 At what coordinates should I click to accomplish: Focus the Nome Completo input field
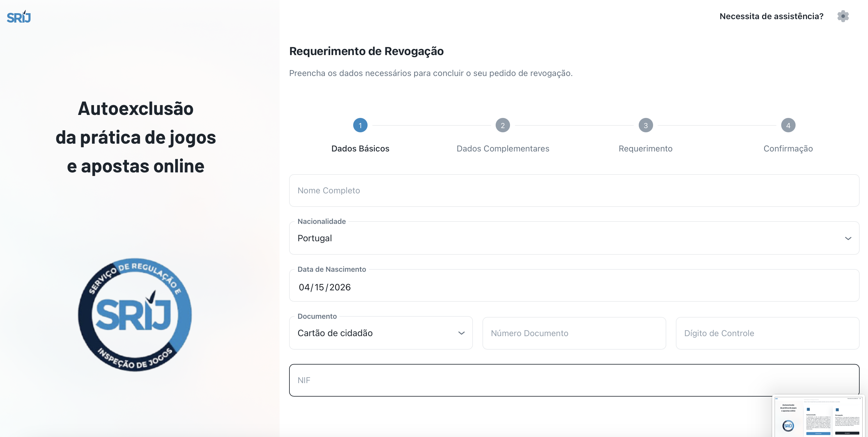pos(574,190)
